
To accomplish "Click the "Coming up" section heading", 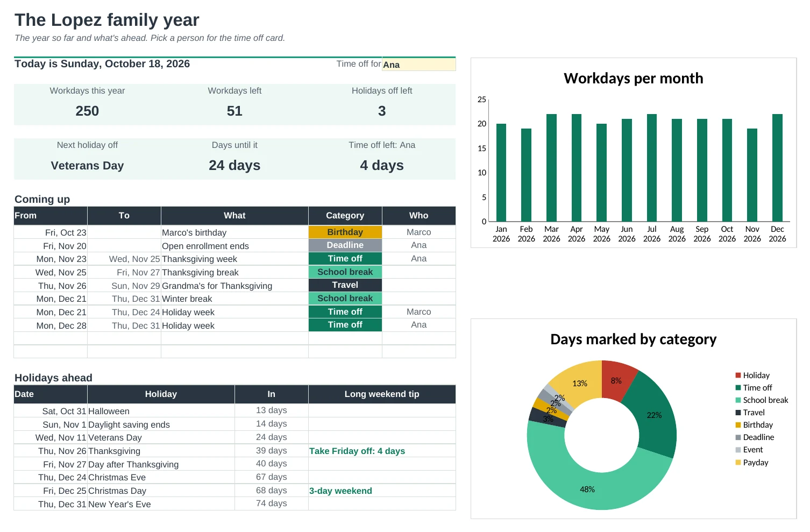I will [42, 199].
